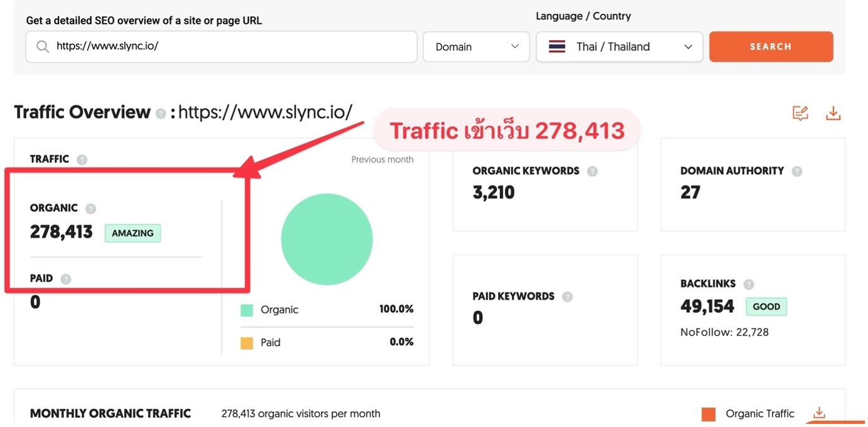The width and height of the screenshot is (868, 427).
Task: Open the Thai / Thailand language dropdown
Action: point(619,47)
